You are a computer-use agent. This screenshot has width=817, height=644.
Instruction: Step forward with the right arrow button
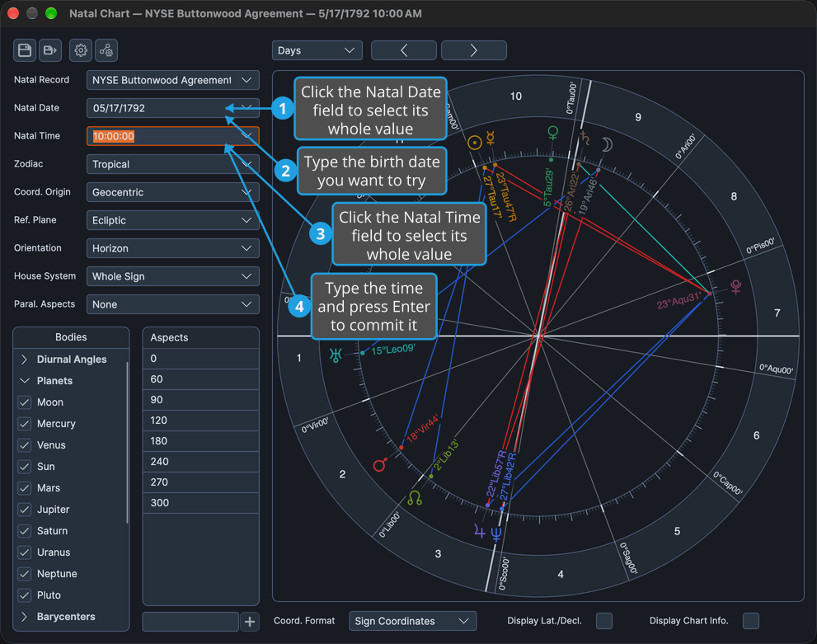(x=474, y=50)
